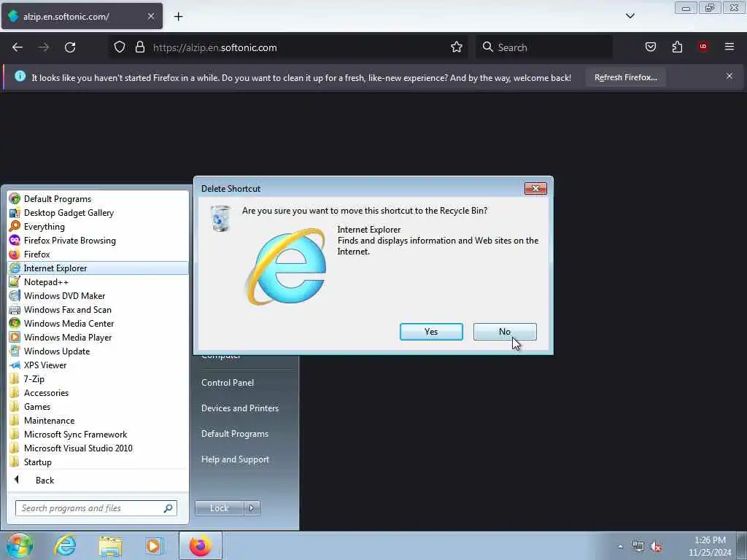Screen dimensions: 747x560
Task: Launch Windows Media Center
Action: point(98,323)
